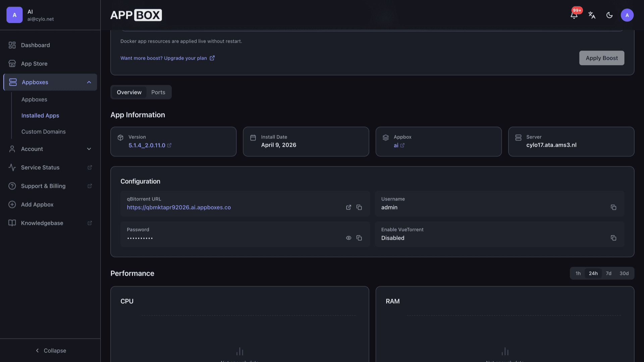Open the ai appbox link
This screenshot has height=362, width=644.
(x=399, y=145)
